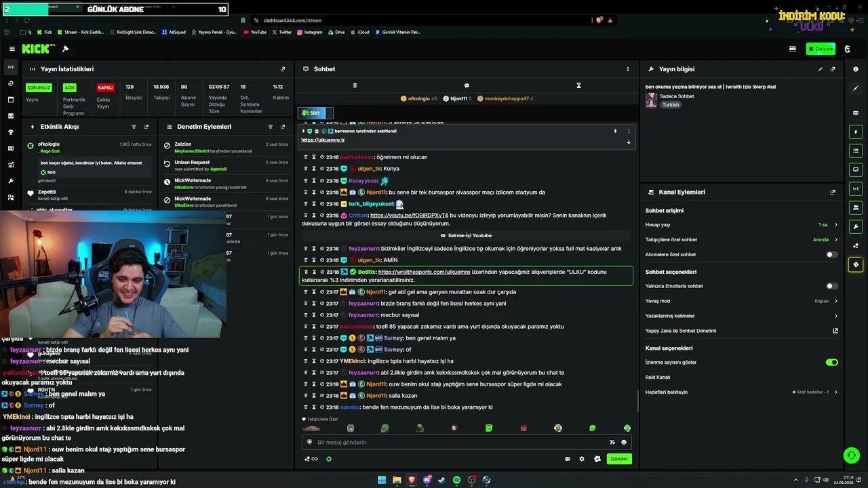
Task: Click the info icon in right sidebar
Action: [856, 69]
